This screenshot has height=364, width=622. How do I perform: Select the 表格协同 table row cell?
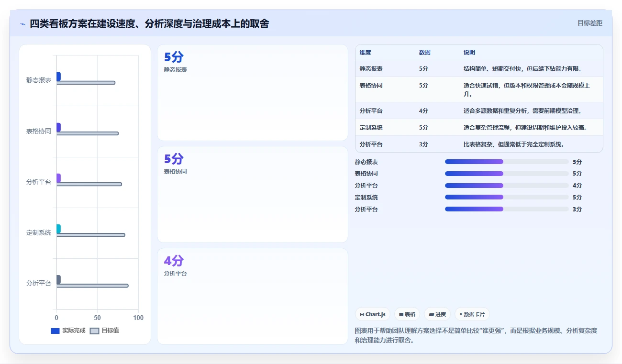[x=371, y=86]
